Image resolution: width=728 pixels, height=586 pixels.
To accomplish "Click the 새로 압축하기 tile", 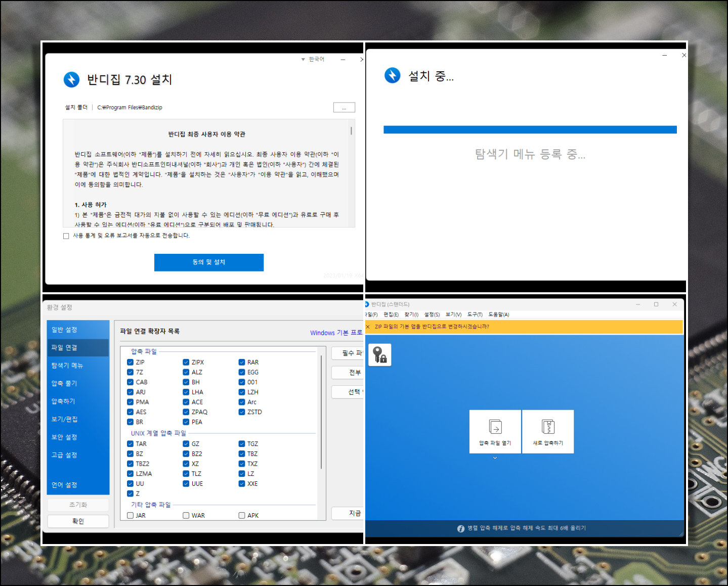I will pyautogui.click(x=548, y=431).
